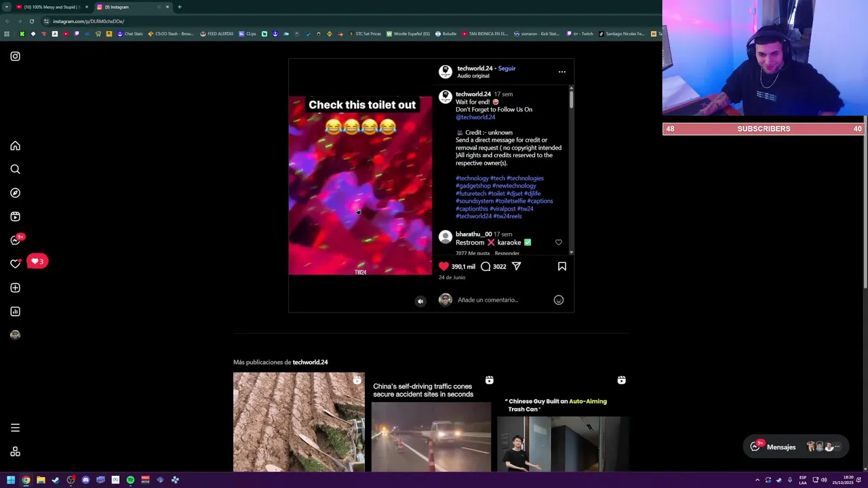Open profile avatar in the sidebar
The width and height of the screenshot is (868, 488).
(x=15, y=335)
